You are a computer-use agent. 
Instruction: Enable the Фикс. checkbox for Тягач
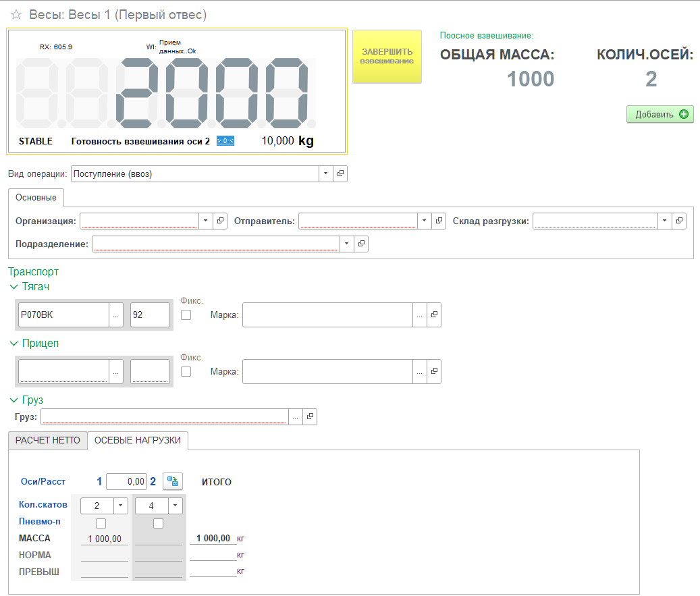point(186,315)
